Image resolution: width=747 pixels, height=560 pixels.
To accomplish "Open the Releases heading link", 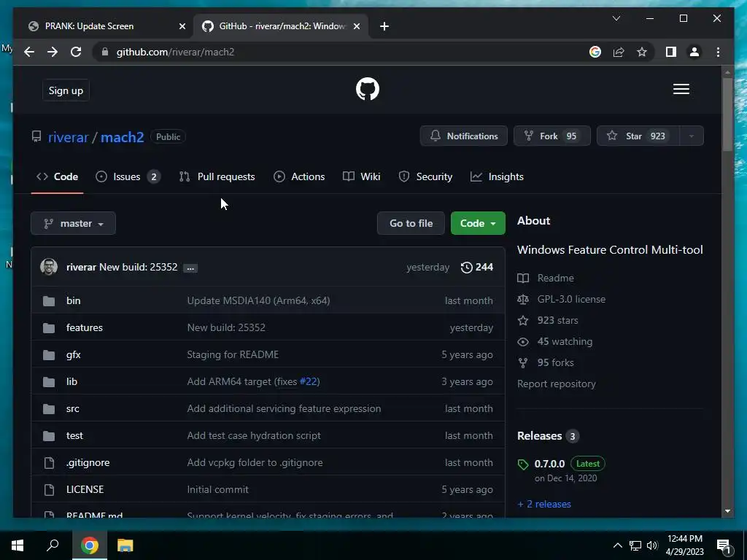I will pos(548,436).
